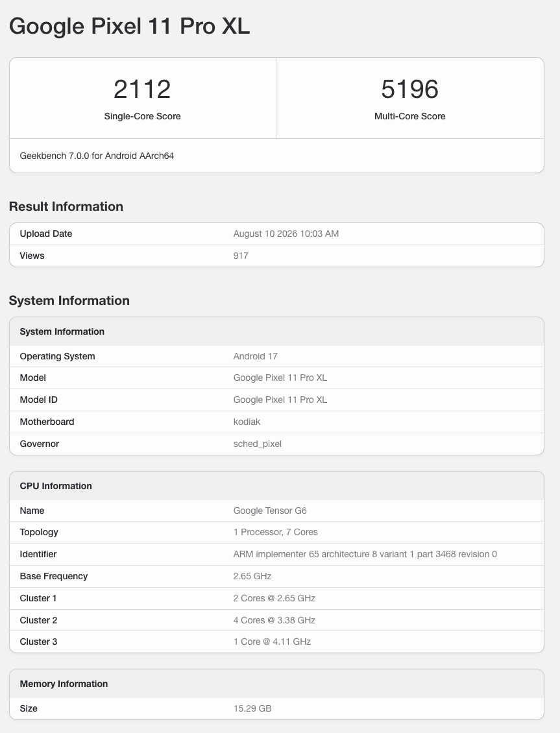
Task: Click the Google Pixel 11 Pro XL page title
Action: pos(130,26)
